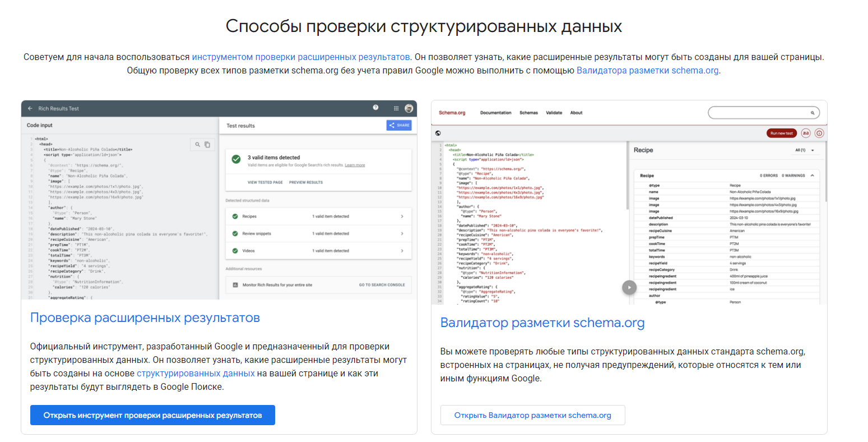This screenshot has height=442, width=868.
Task: Click the 'Test results' label
Action: click(x=240, y=126)
